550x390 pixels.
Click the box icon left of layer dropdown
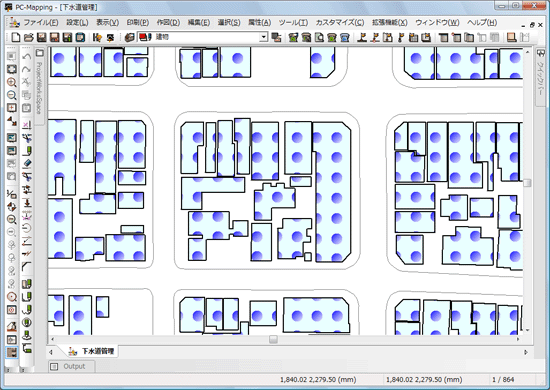pyautogui.click(x=130, y=37)
